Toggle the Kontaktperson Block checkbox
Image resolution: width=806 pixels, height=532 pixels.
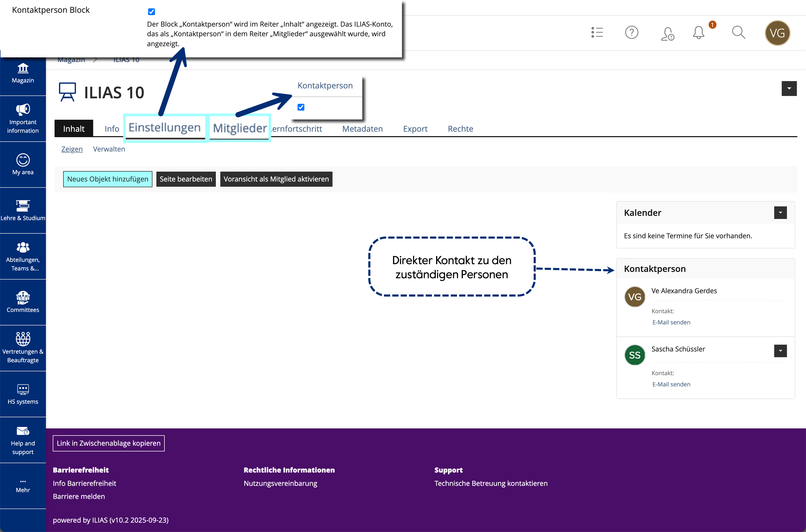pyautogui.click(x=151, y=12)
